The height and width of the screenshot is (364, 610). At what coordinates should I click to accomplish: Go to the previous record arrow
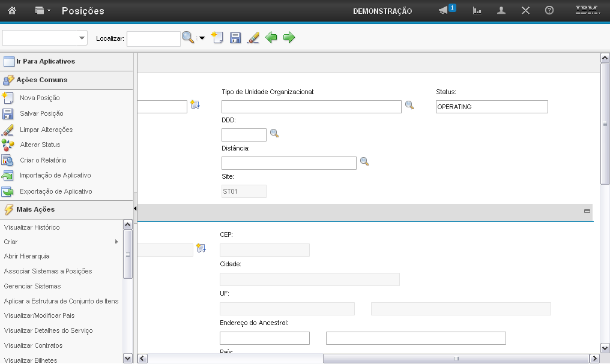[271, 38]
